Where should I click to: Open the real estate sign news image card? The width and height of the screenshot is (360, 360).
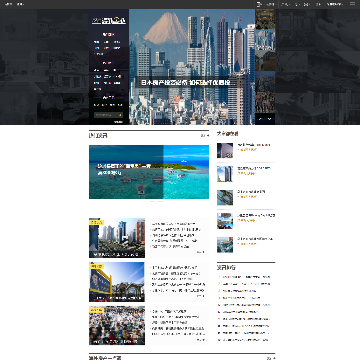117,282
